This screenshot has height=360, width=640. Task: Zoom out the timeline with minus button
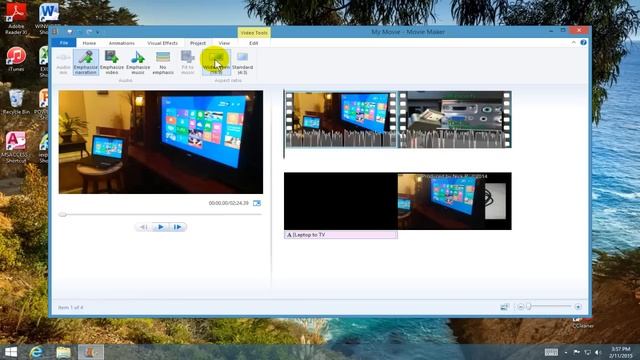coord(520,307)
